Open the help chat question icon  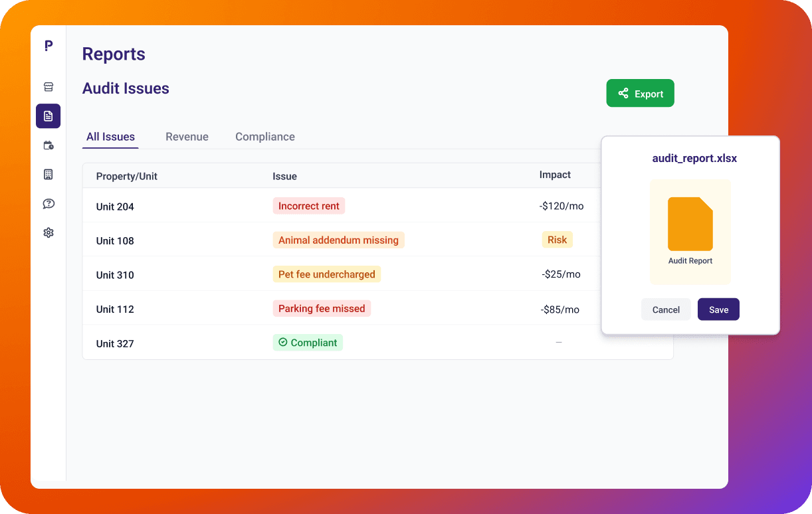(x=48, y=204)
